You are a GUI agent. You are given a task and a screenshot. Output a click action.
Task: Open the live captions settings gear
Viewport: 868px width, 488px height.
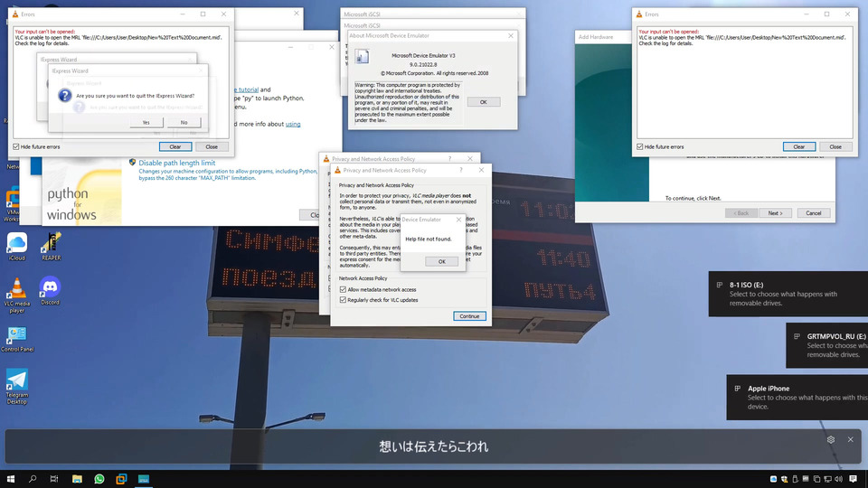coord(831,439)
